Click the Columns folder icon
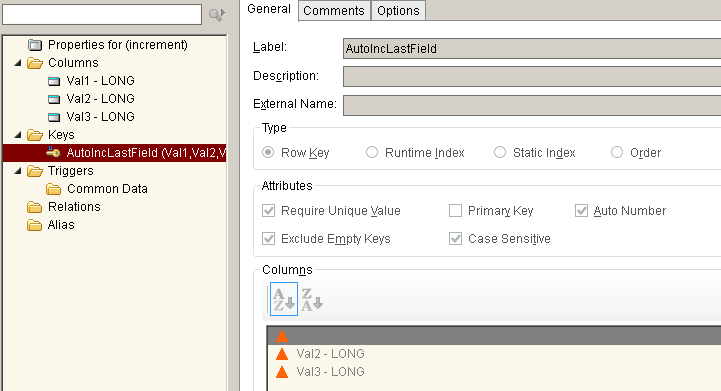This screenshot has height=391, width=721. [34, 63]
